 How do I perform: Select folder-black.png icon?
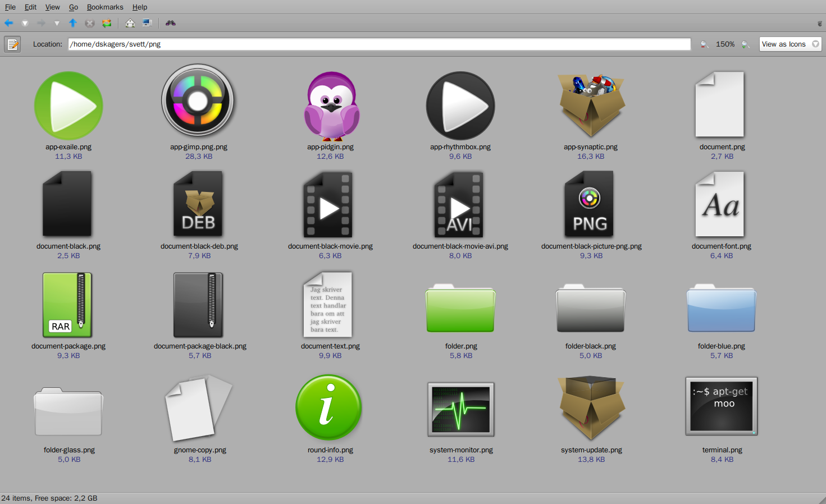coord(591,308)
